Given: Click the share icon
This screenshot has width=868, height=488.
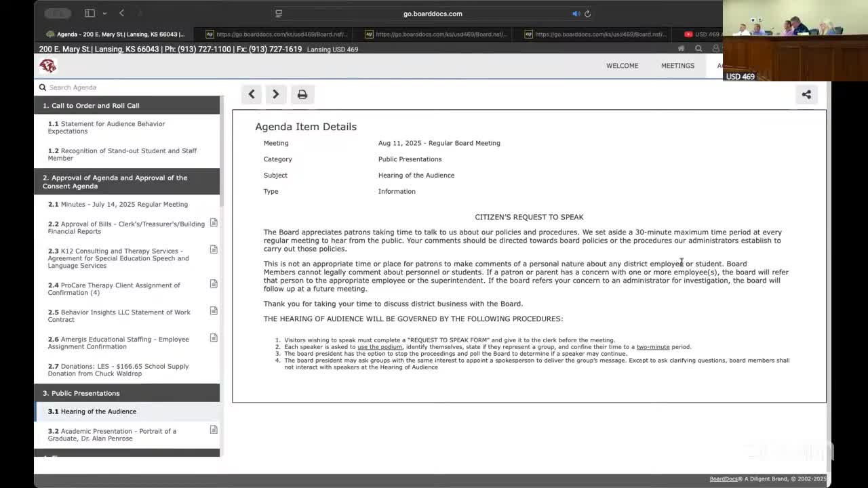Looking at the screenshot, I should pos(806,94).
